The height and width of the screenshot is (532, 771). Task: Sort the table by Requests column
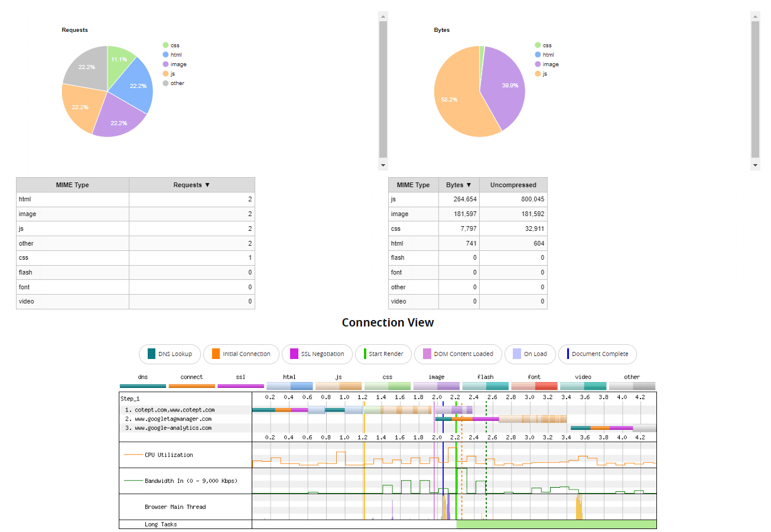(x=191, y=185)
